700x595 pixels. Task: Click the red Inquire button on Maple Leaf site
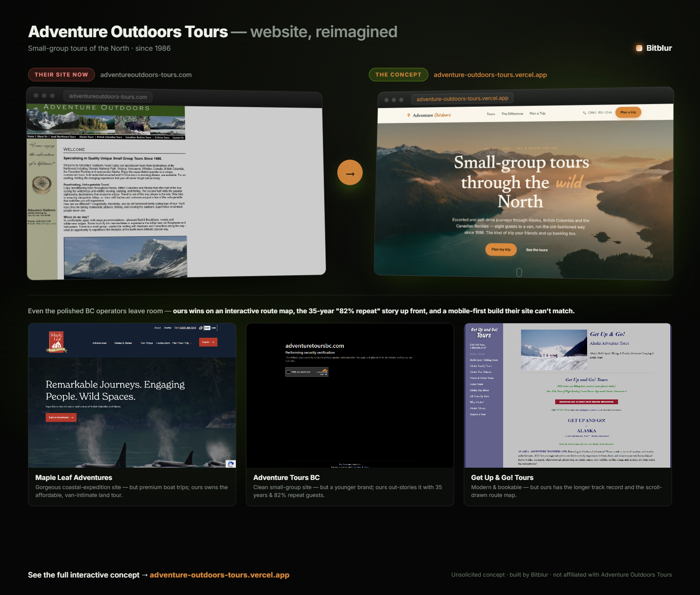pos(208,342)
